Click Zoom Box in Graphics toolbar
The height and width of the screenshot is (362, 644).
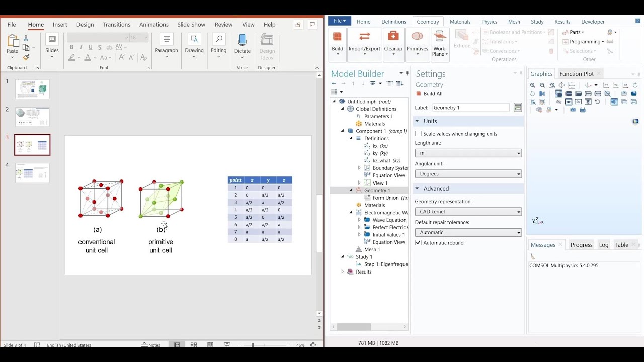click(552, 85)
